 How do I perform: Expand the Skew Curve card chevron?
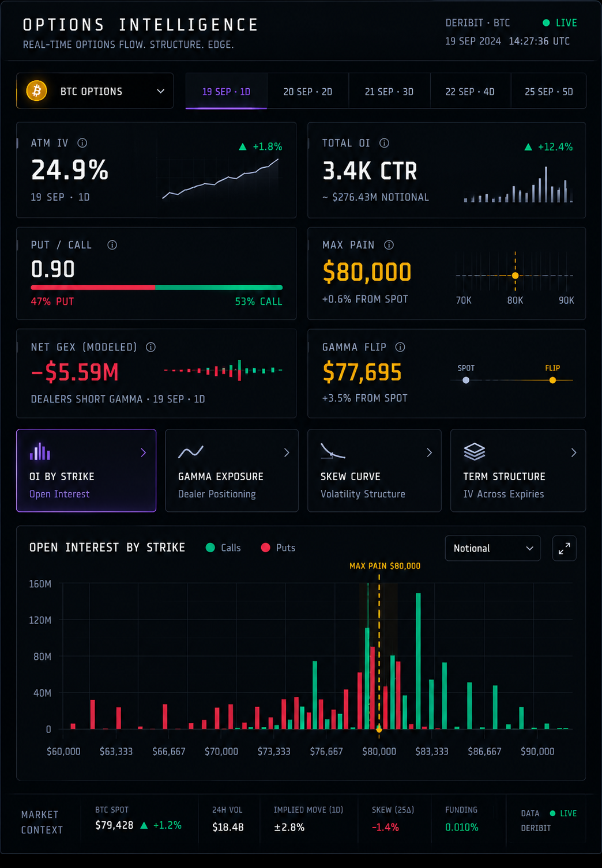(429, 453)
